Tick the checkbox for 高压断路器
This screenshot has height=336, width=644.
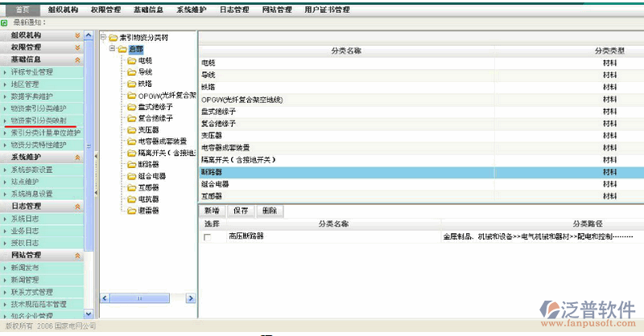[x=208, y=237]
